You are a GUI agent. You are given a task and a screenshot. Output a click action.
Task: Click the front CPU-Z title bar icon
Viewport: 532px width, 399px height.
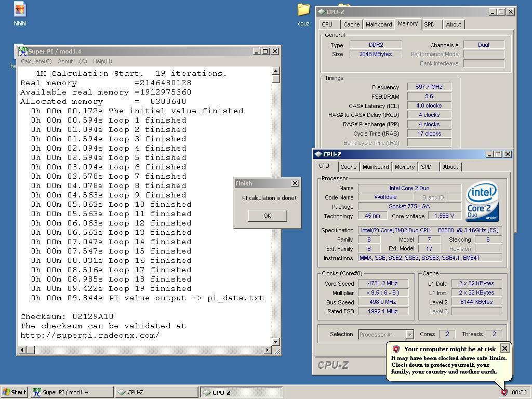318,154
